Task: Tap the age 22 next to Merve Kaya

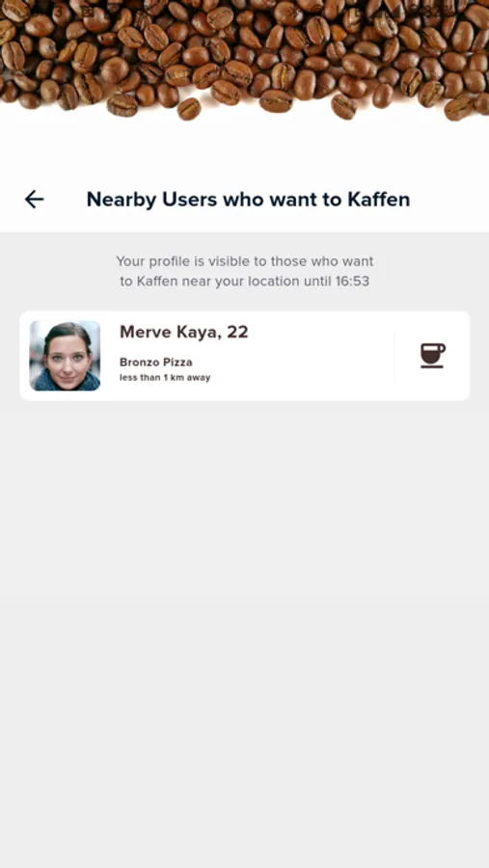Action: pos(237,332)
